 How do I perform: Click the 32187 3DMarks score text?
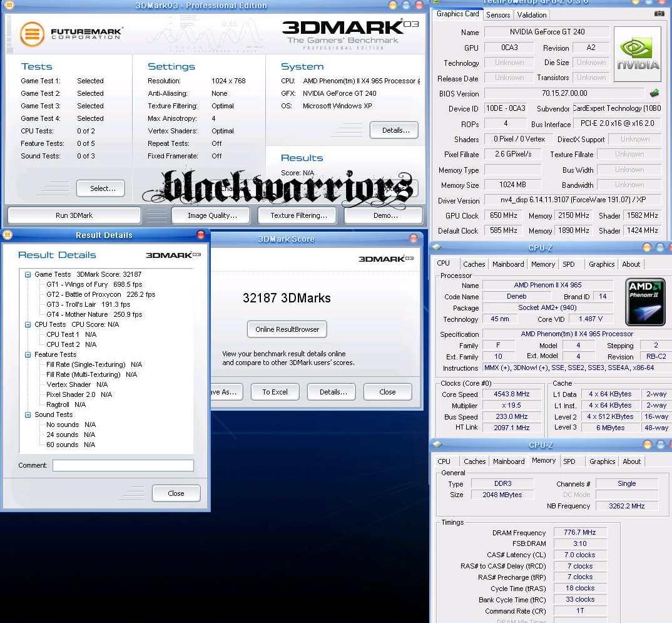click(287, 298)
